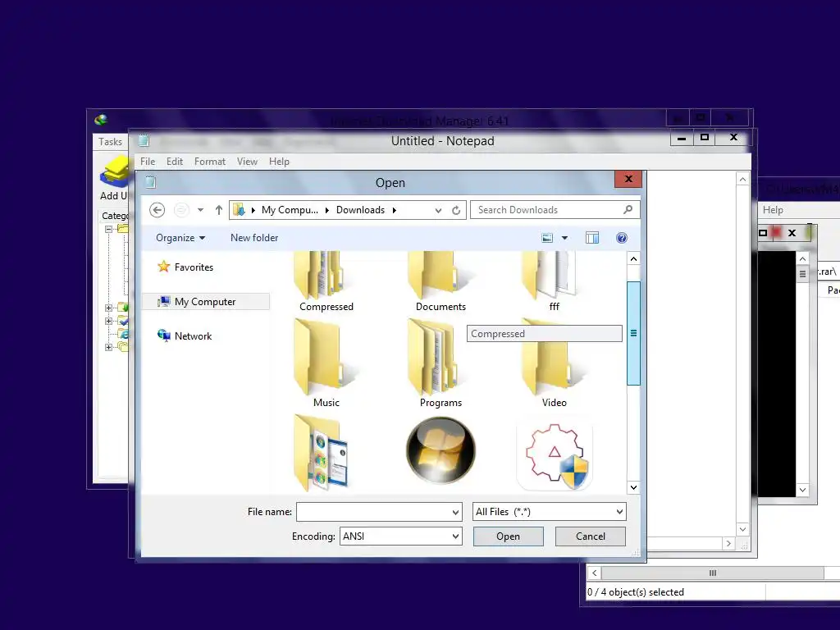The image size is (840, 630).
Task: Click the Network icon in navigation pane
Action: (x=163, y=336)
